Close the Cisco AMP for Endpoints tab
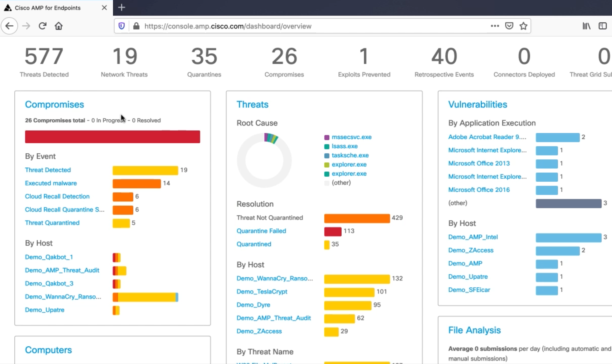 (x=104, y=8)
